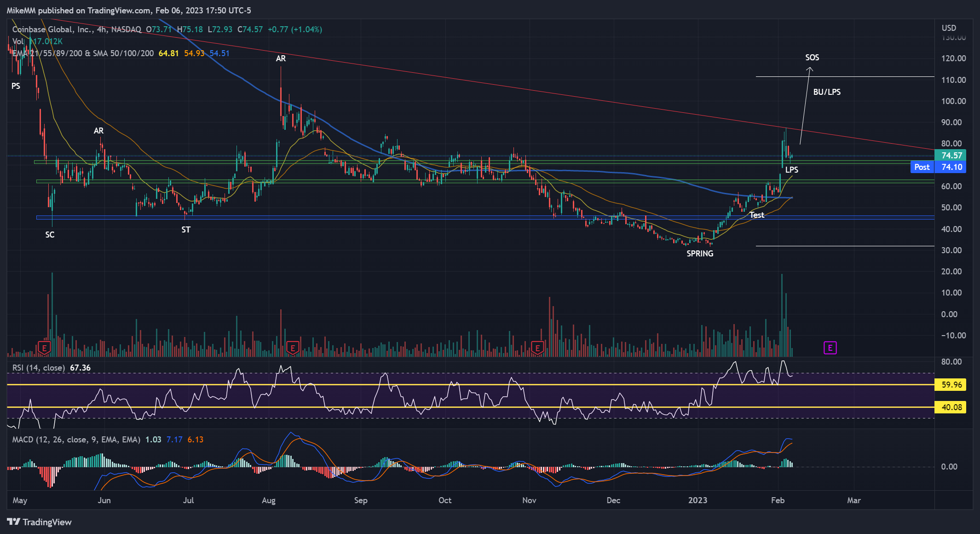Select the BU/LPS annotation label
The image size is (980, 534).
(827, 92)
